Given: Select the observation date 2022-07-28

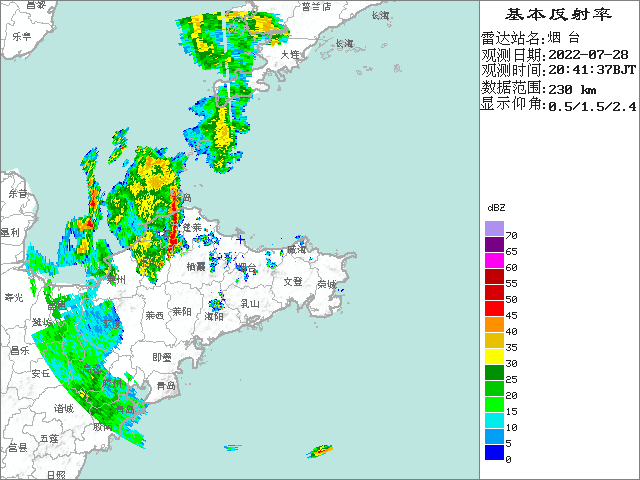Looking at the screenshot, I should (590, 54).
